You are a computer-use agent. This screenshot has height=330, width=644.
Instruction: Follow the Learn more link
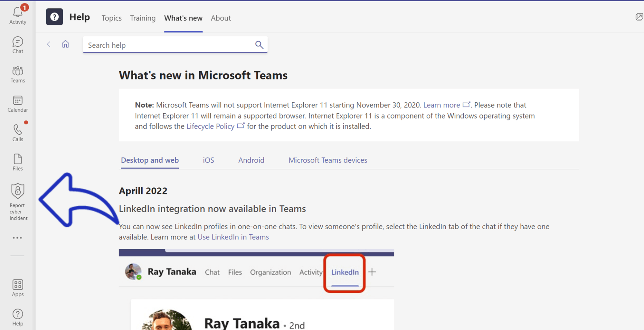(x=441, y=105)
